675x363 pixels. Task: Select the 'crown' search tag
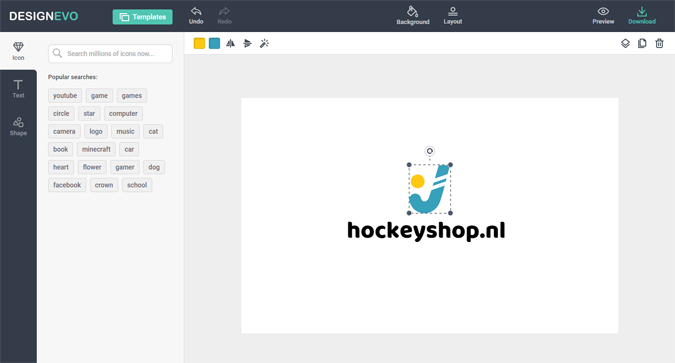point(104,185)
